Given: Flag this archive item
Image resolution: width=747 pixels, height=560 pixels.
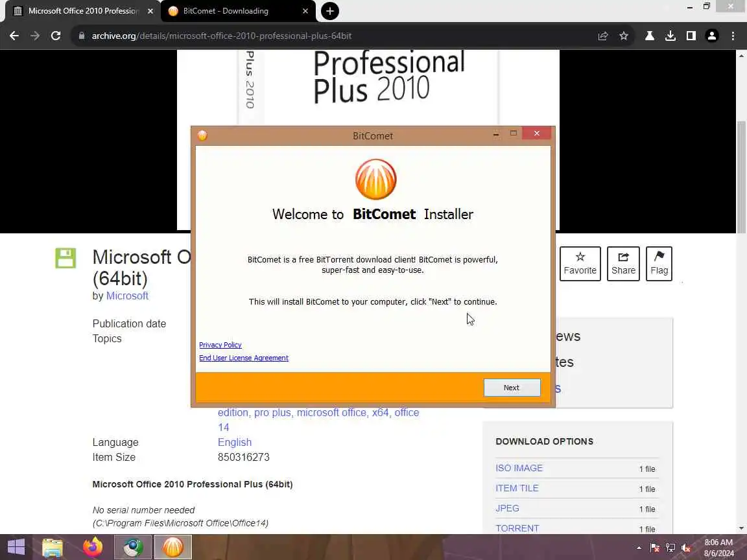Looking at the screenshot, I should point(659,264).
